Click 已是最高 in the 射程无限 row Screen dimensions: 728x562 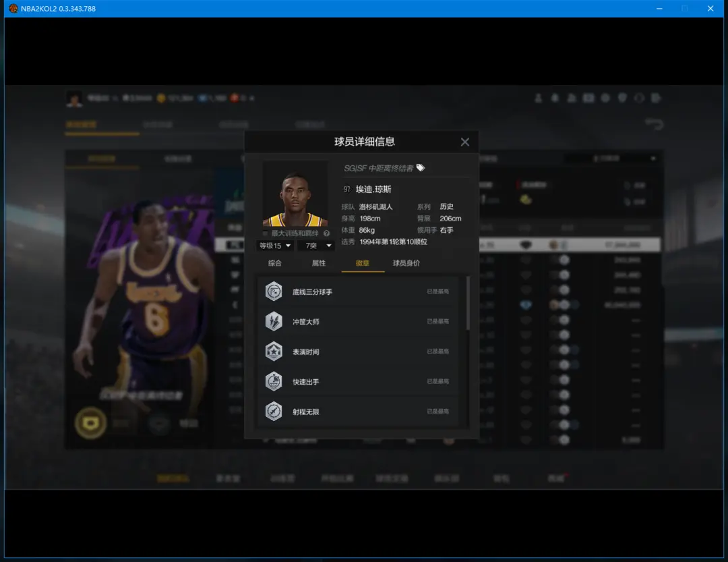tap(438, 412)
